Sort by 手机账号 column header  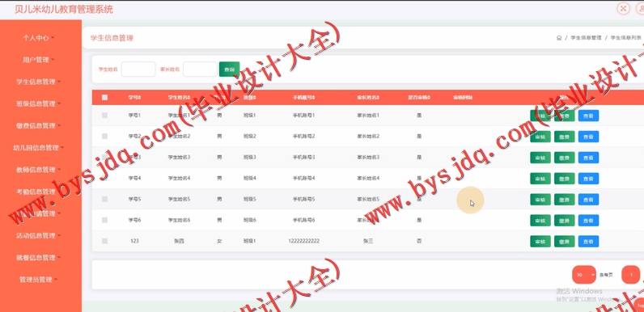303,98
